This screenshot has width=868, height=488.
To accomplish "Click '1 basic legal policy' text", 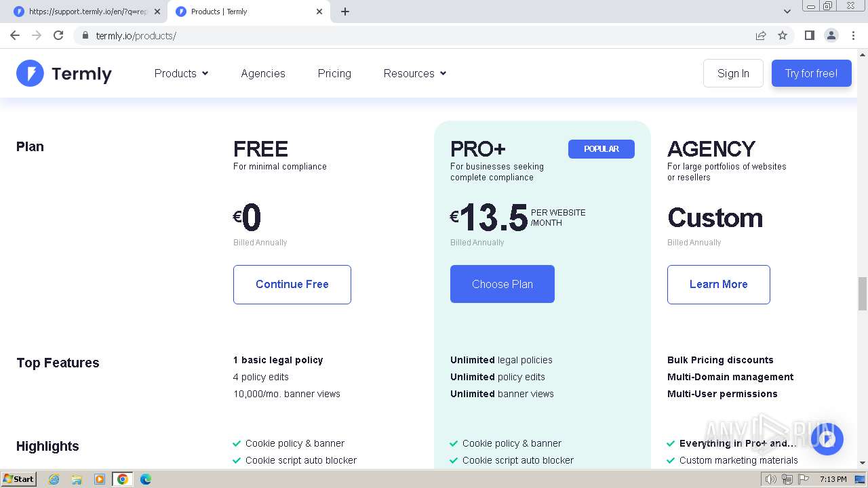I will point(278,360).
